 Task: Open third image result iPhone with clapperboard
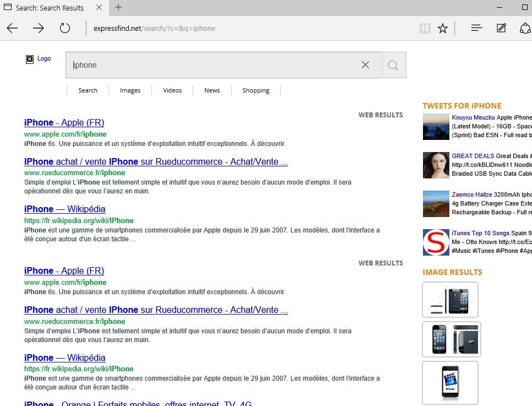coord(450,382)
